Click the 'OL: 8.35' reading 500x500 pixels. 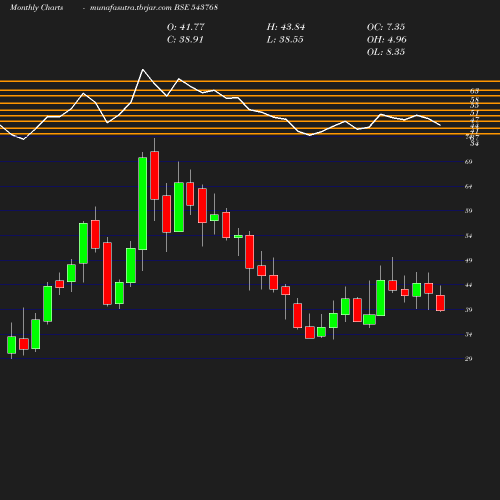coord(386,52)
